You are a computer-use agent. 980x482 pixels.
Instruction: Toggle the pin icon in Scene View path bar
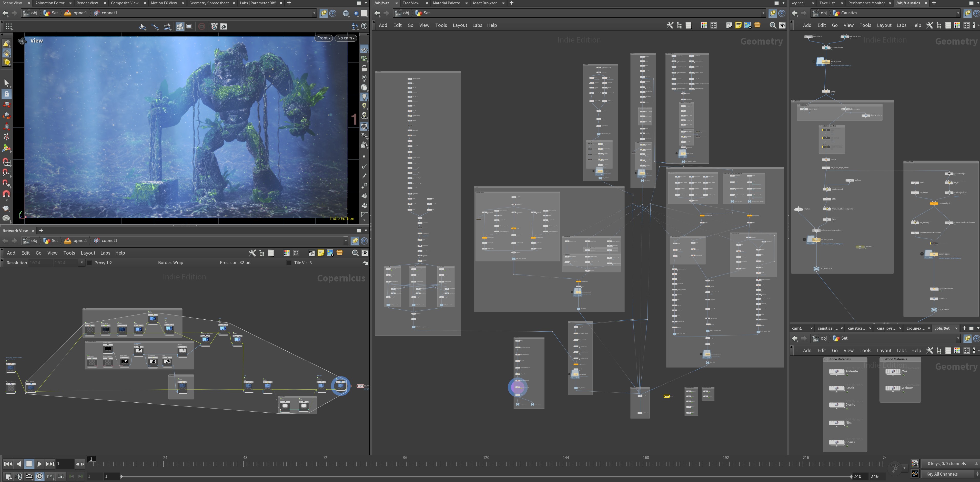coord(323,13)
